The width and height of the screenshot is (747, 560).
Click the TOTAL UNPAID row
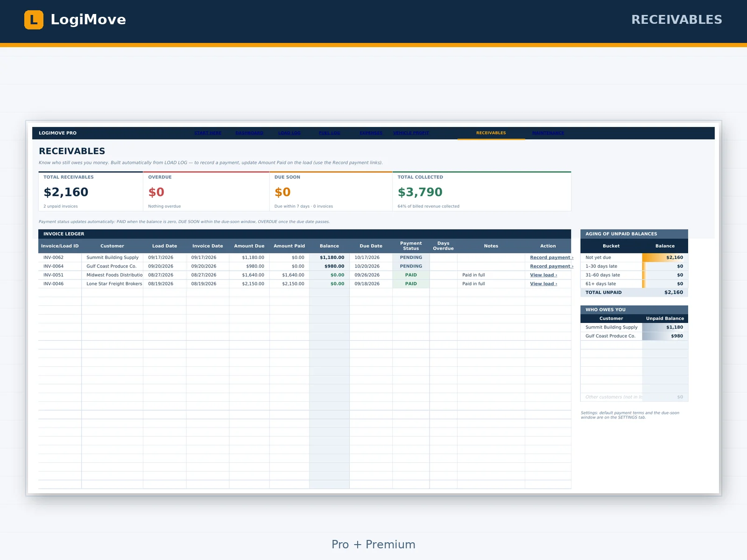coord(634,293)
